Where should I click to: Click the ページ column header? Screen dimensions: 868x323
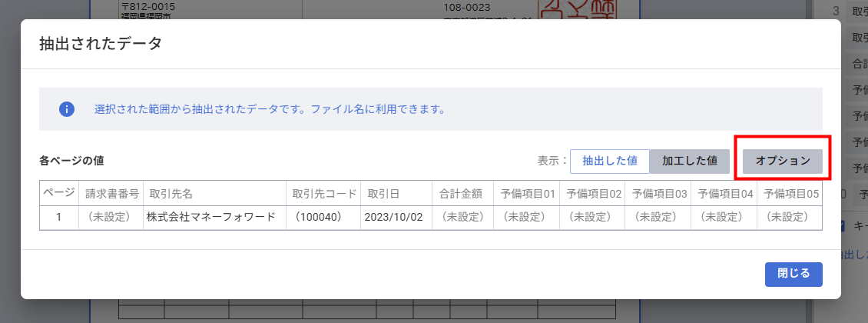[x=58, y=193]
